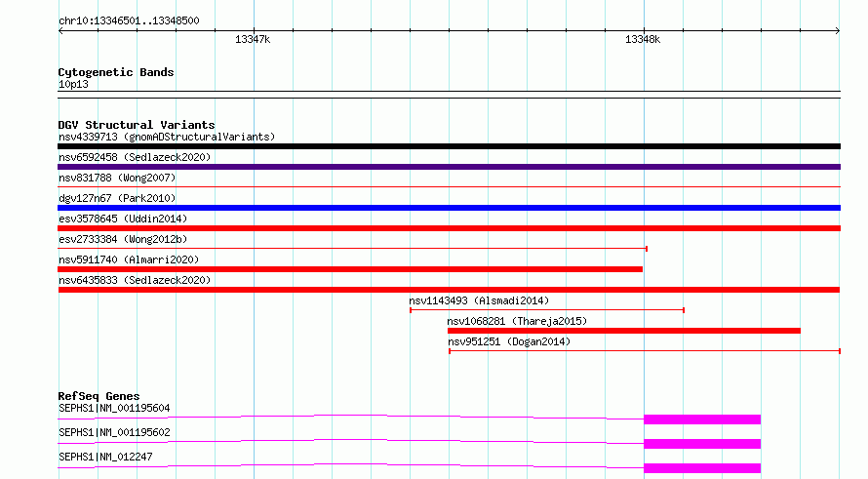Click the 13347k ruler tick label

253,39
